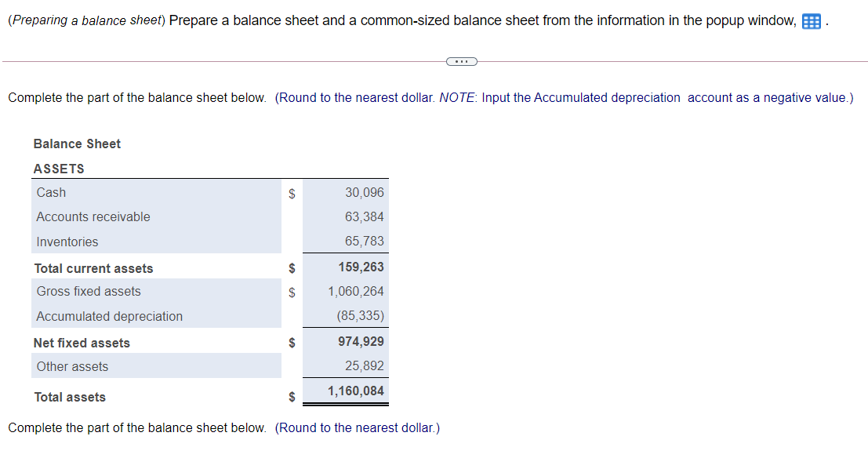Launch the balance sheet information popup window
Image resolution: width=868 pixels, height=458 pixels.
tap(812, 20)
